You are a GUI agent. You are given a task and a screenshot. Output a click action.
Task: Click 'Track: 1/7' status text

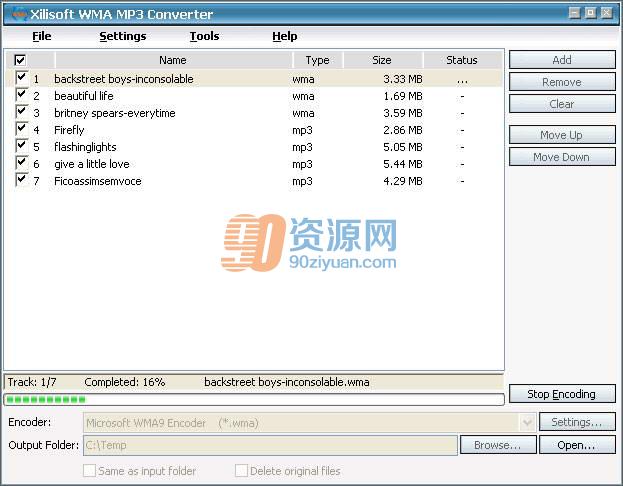click(32, 382)
